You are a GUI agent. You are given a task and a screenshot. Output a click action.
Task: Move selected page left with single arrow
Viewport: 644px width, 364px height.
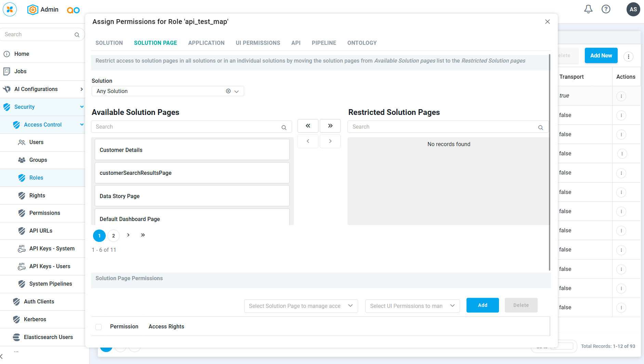pyautogui.click(x=308, y=141)
